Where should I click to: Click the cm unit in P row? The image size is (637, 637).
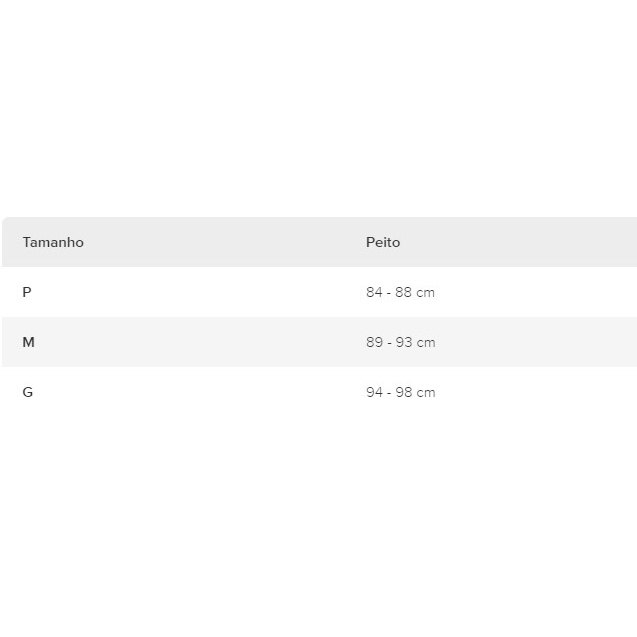click(427, 292)
